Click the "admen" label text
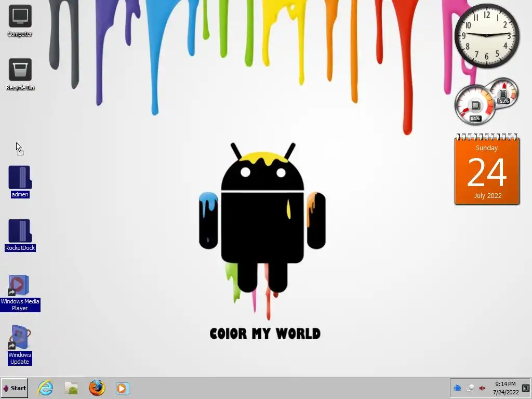Screen dimensions: 532x399 point(20,194)
